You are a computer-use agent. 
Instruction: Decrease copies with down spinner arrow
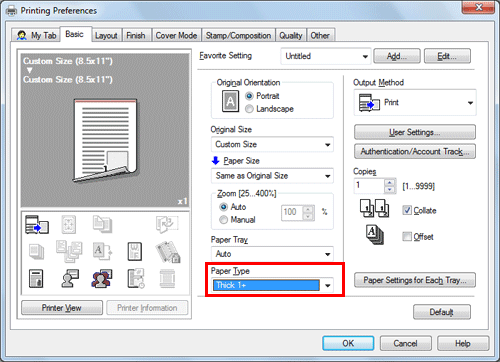(389, 190)
